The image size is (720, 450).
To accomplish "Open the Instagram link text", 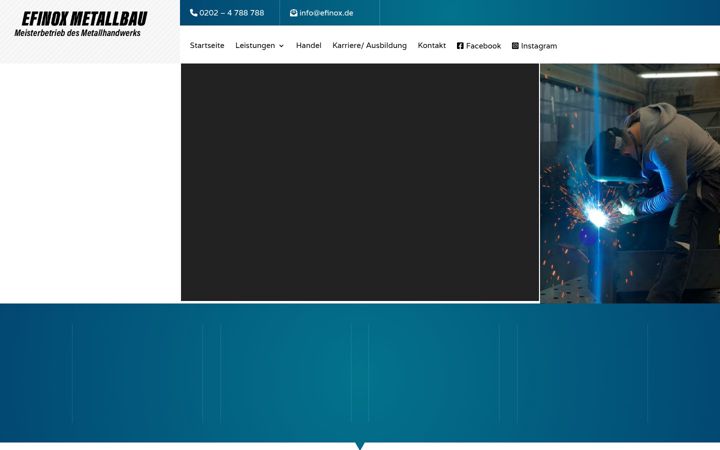I will pos(539,46).
